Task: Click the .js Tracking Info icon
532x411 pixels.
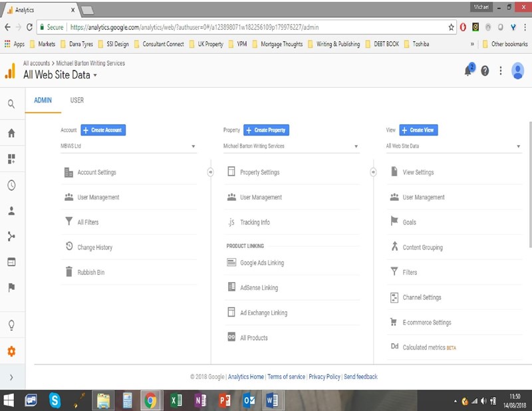Action: pos(231,222)
